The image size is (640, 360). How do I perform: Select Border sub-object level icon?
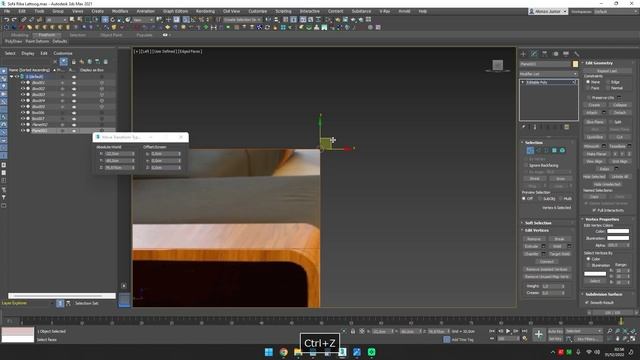[546, 151]
